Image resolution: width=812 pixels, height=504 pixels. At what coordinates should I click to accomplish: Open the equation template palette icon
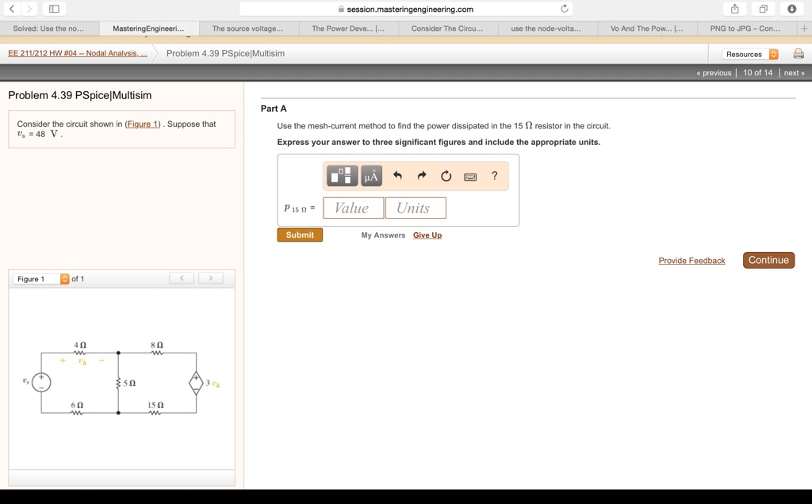click(341, 176)
